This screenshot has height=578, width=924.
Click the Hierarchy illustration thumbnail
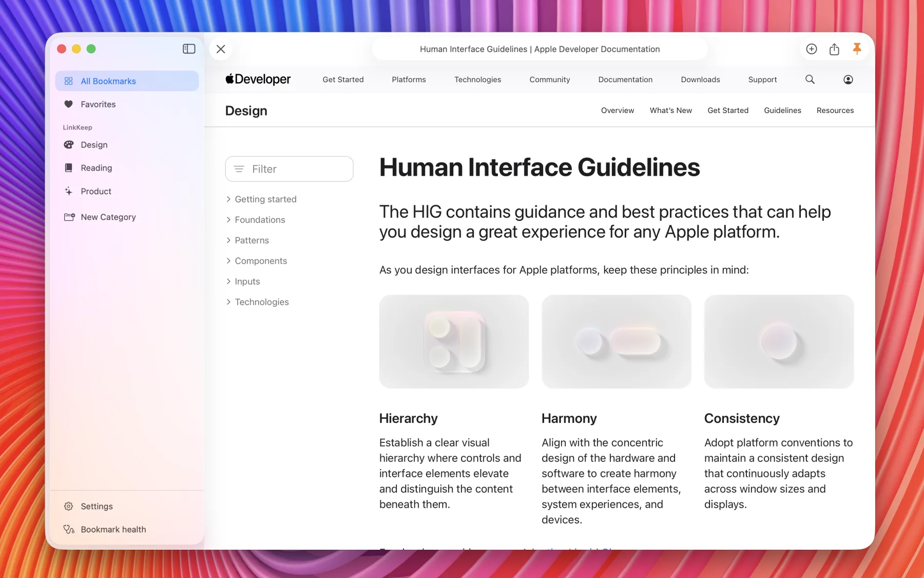[454, 342]
